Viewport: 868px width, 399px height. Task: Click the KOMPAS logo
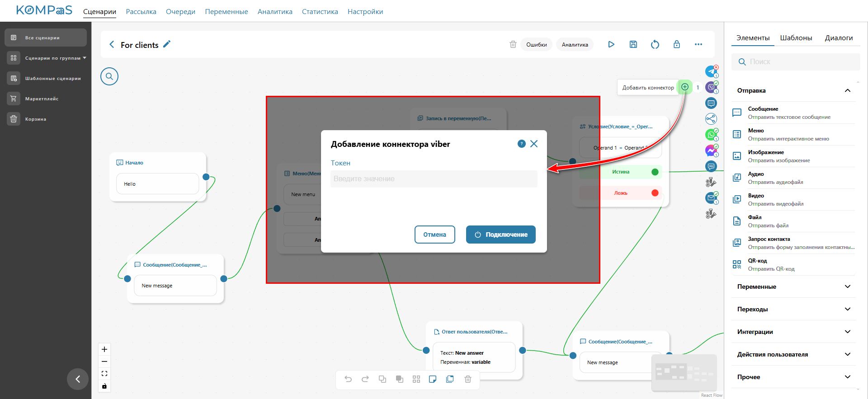tap(44, 10)
